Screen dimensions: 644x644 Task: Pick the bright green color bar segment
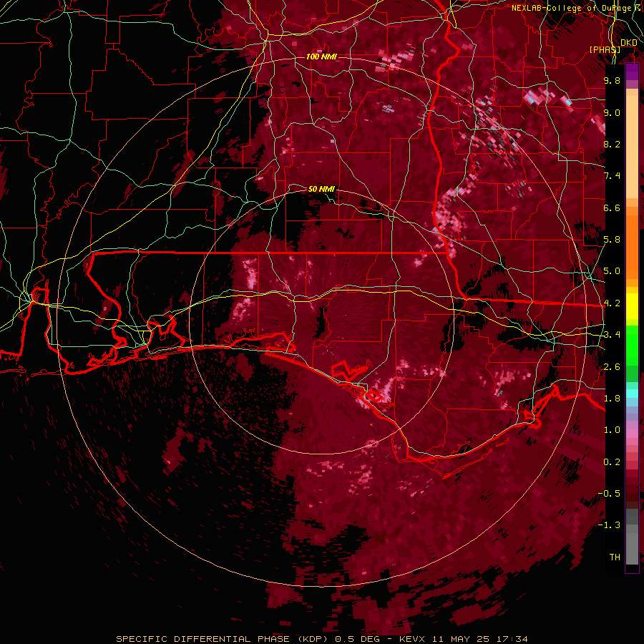pyautogui.click(x=632, y=345)
